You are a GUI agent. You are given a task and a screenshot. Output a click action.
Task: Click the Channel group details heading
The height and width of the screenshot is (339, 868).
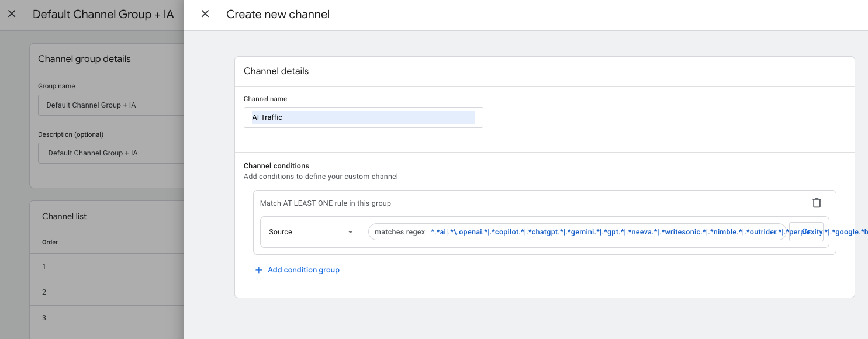pyautogui.click(x=84, y=59)
